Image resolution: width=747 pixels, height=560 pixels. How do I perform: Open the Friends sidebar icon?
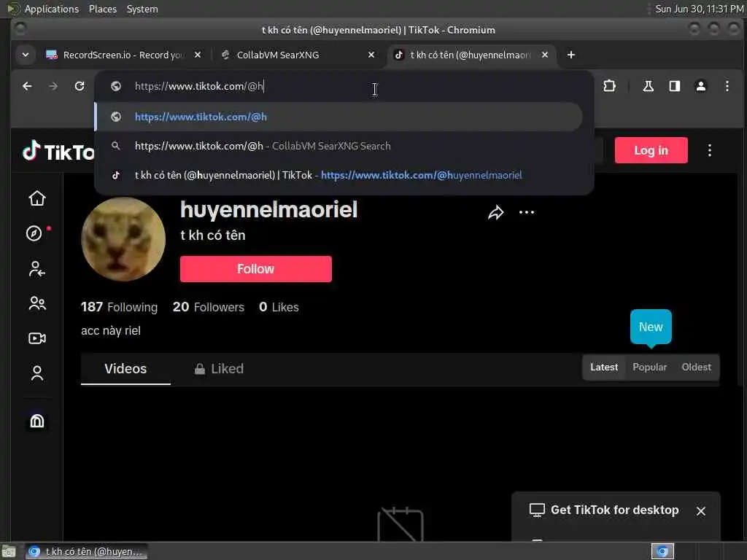36,303
